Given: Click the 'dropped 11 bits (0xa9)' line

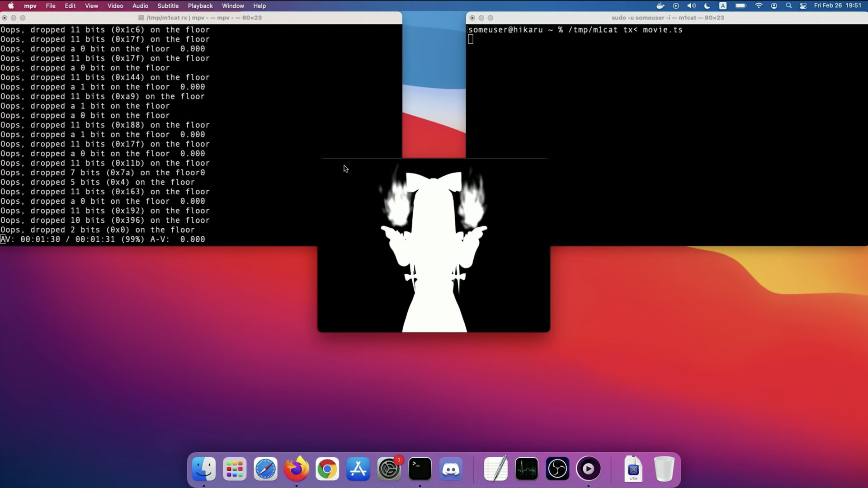Looking at the screenshot, I should pyautogui.click(x=103, y=96).
